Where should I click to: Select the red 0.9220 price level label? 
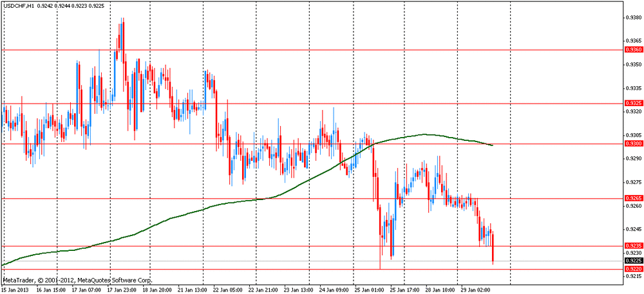(634, 269)
